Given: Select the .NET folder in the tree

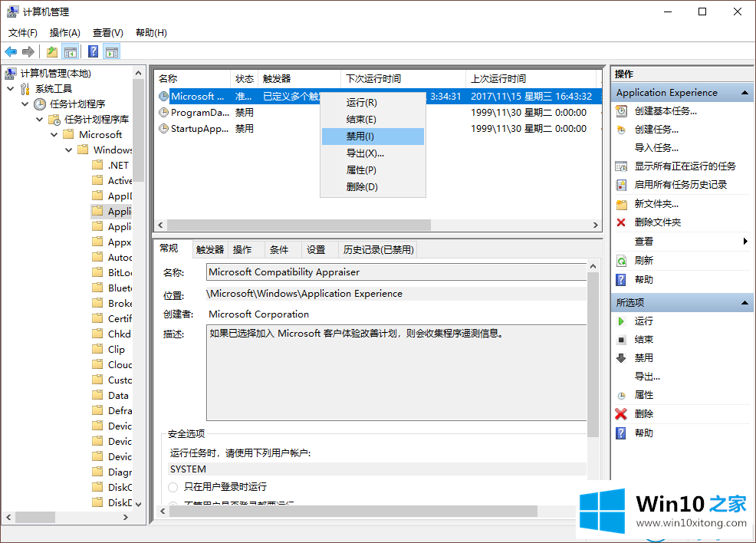Looking at the screenshot, I should [118, 166].
